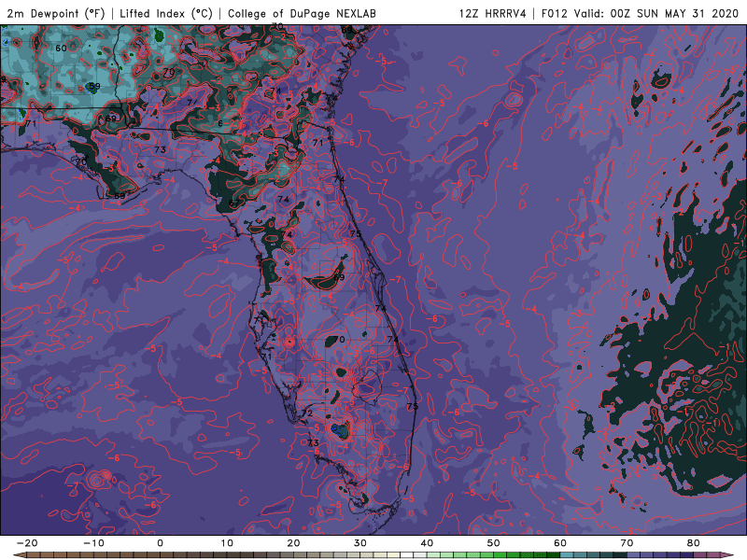Click the "67" dewpoint value on the map
747x560 pixels.
[234, 203]
